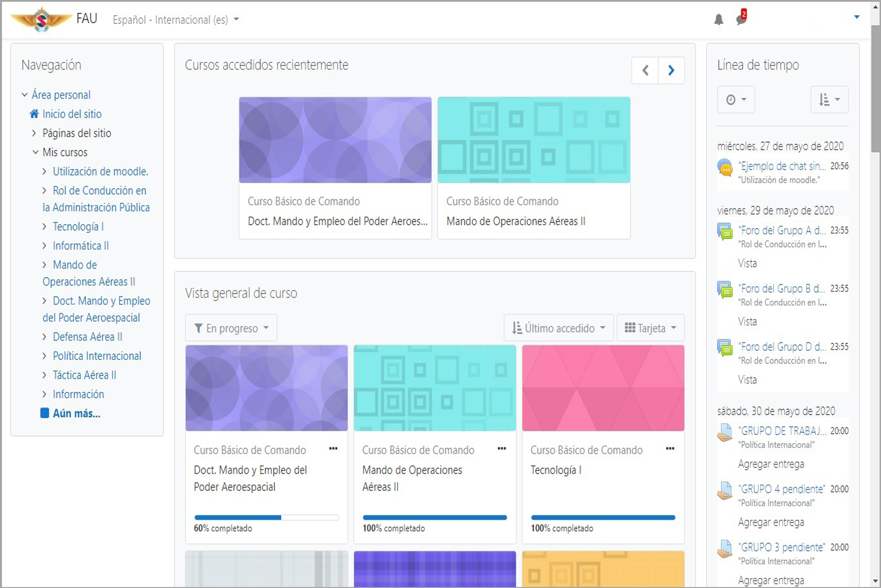
Task: Open messages icon with 2 badge
Action: tap(741, 18)
